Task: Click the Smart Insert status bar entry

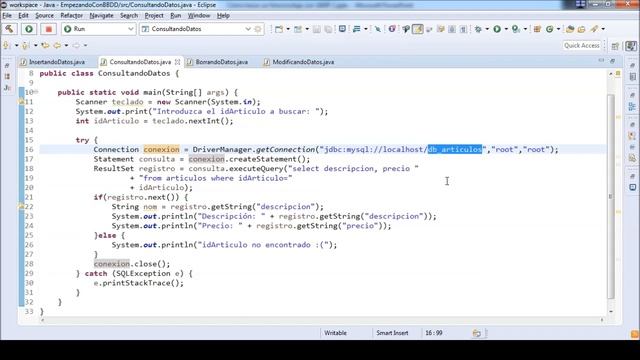Action: tap(392, 333)
